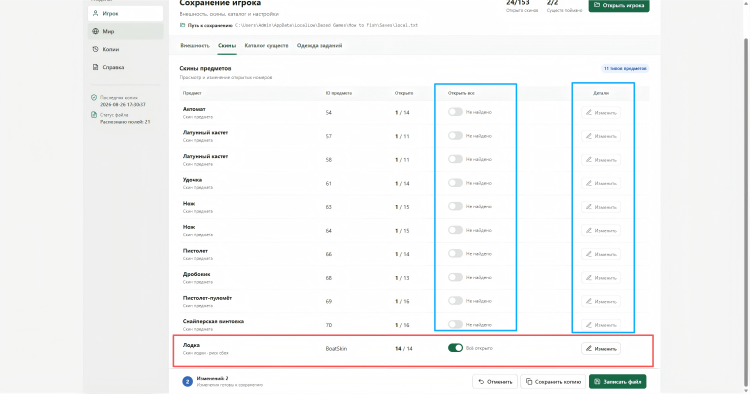Click the globe icon next to Мир
This screenshot has width=750, height=394.
click(95, 31)
